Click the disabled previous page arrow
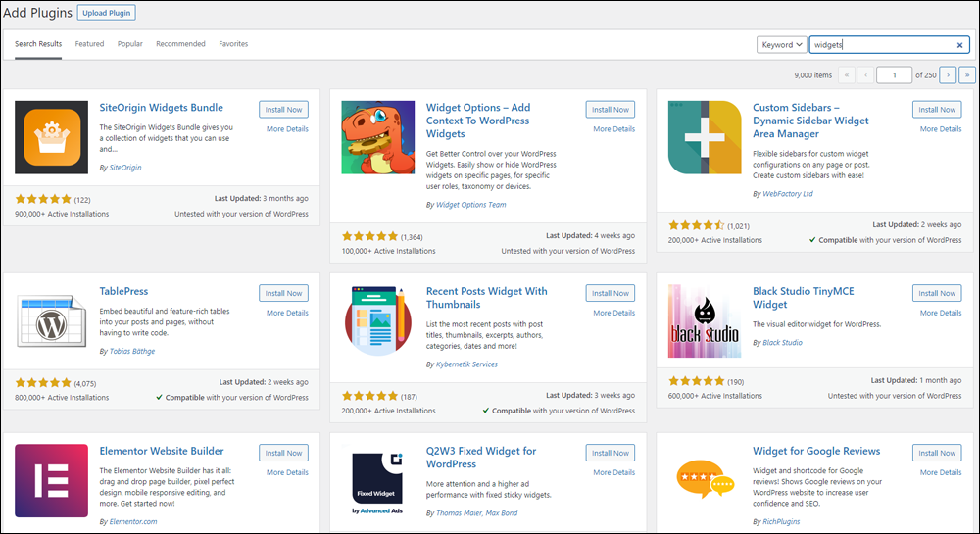 pyautogui.click(x=865, y=74)
